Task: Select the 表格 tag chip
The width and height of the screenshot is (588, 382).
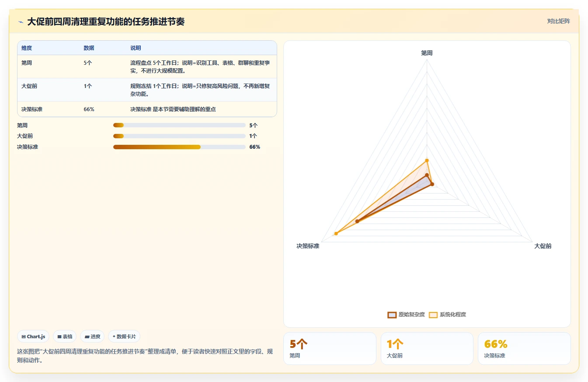Action: (x=65, y=336)
